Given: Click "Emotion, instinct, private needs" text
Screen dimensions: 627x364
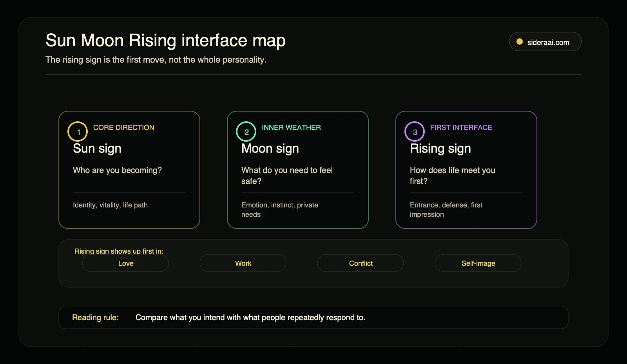Looking at the screenshot, I should pyautogui.click(x=280, y=210).
